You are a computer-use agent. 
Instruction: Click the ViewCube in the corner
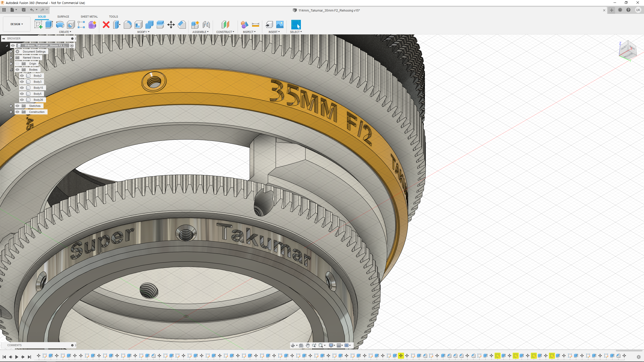click(628, 50)
